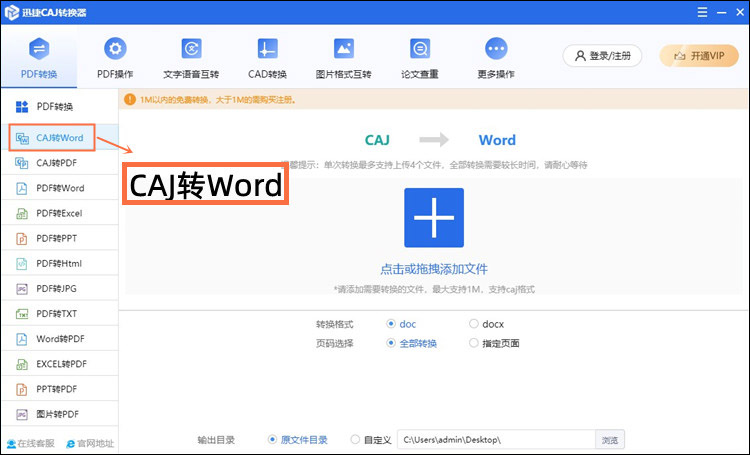This screenshot has height=455, width=750.
Task: Open the 论文查重 icon
Action: point(420,49)
